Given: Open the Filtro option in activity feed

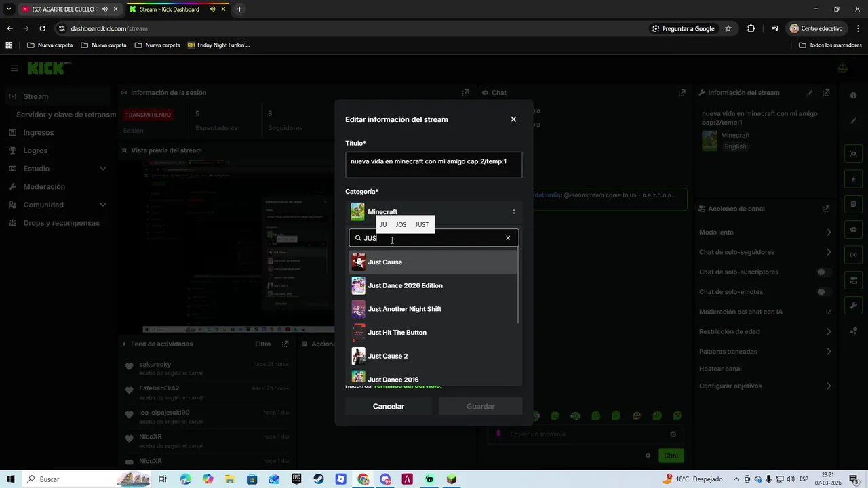Looking at the screenshot, I should (263, 344).
